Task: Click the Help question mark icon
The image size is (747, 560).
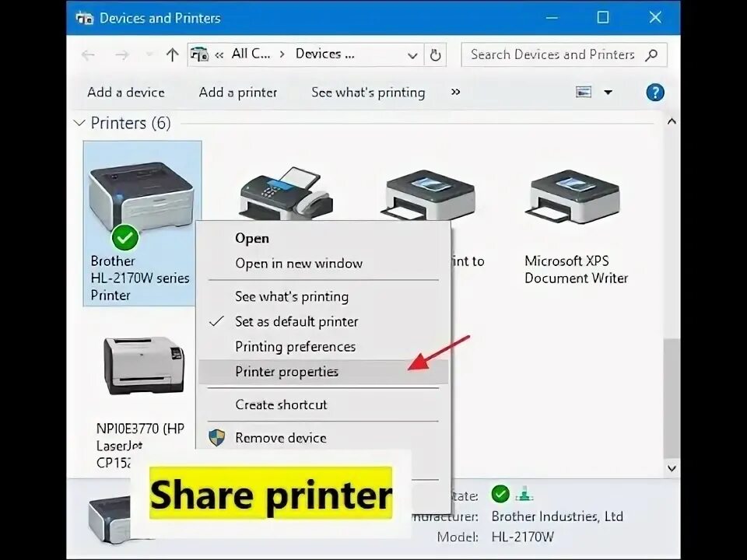Action: [x=655, y=93]
